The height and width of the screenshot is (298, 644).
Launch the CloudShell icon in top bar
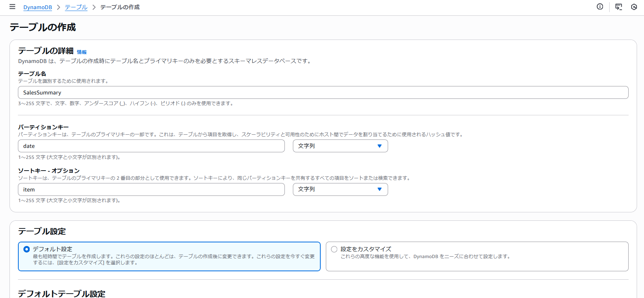619,7
